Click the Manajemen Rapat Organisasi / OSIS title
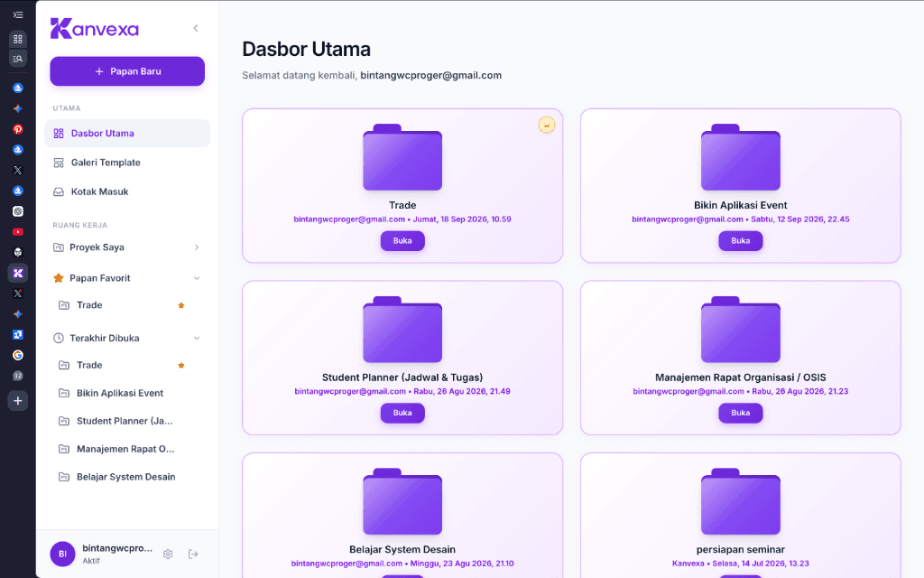Viewport: 924px width, 578px height. pos(741,378)
